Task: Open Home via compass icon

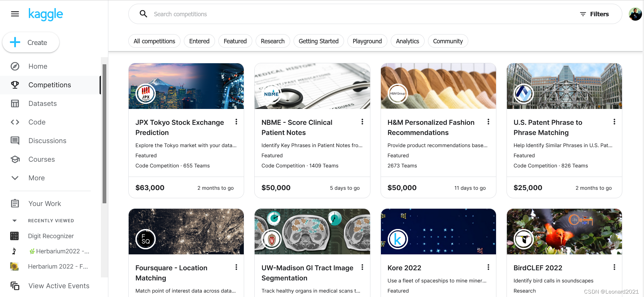Action: click(15, 66)
